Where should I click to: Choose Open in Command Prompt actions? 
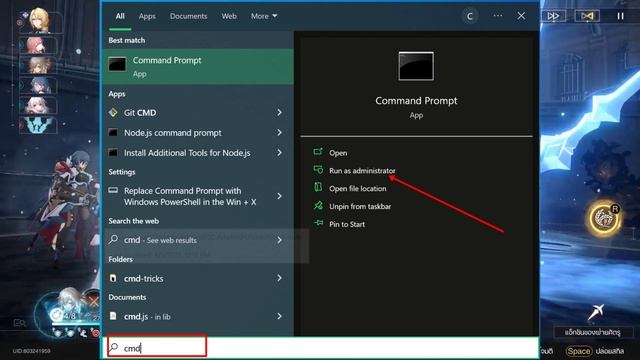[338, 153]
